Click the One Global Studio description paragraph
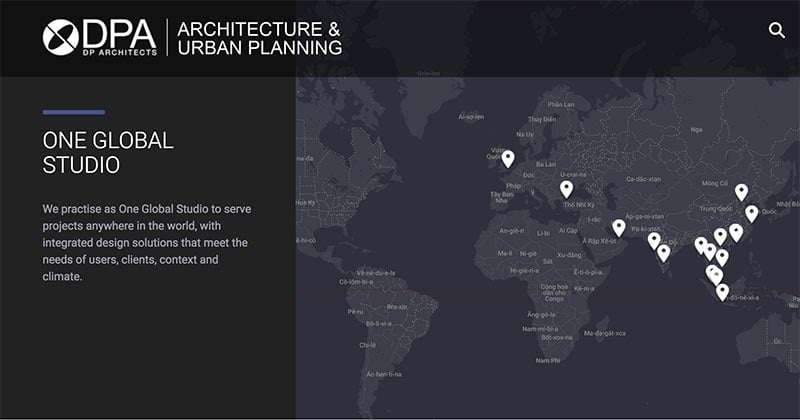 coord(147,242)
